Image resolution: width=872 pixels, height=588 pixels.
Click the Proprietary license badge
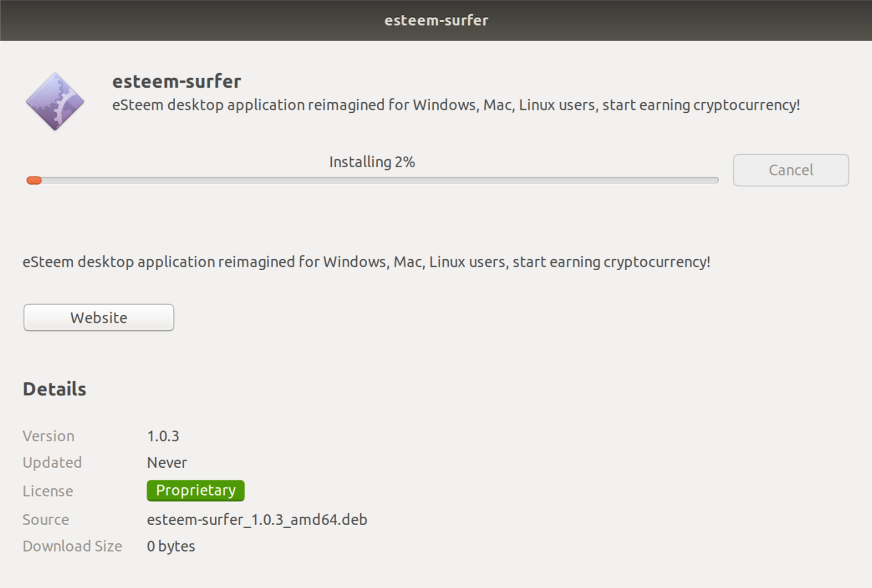195,491
